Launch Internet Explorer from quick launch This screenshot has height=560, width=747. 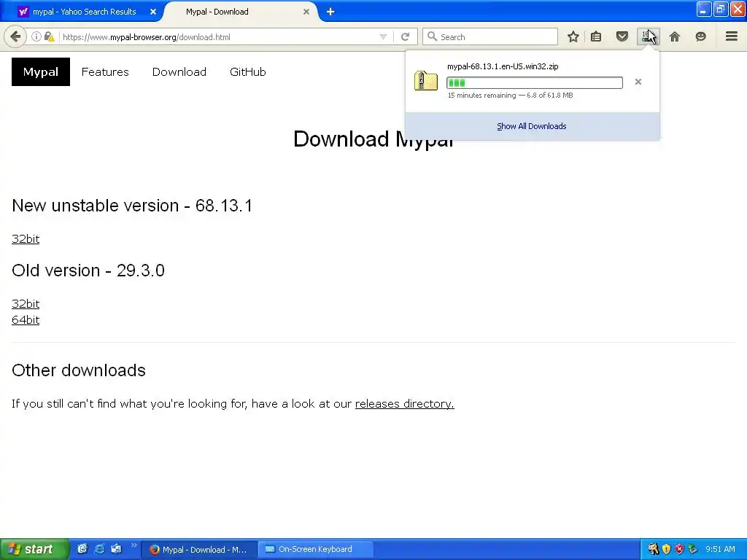99,549
